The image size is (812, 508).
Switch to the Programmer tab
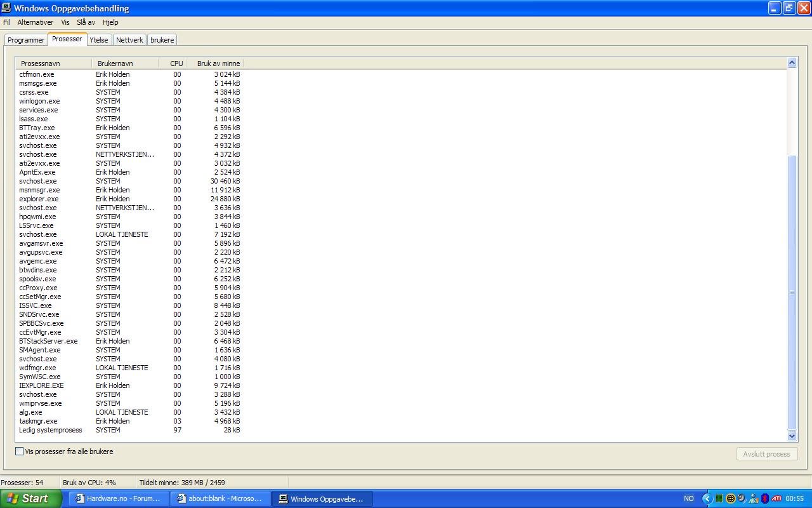[x=26, y=40]
